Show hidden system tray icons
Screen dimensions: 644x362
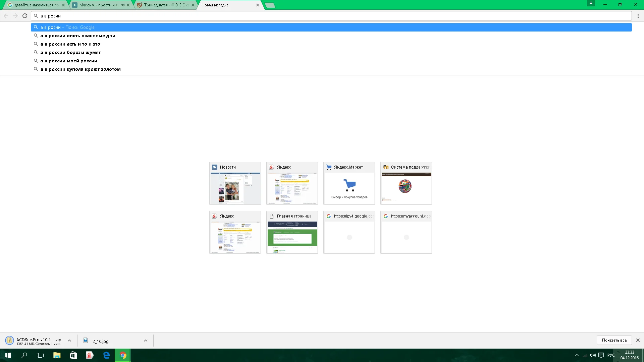pyautogui.click(x=577, y=355)
